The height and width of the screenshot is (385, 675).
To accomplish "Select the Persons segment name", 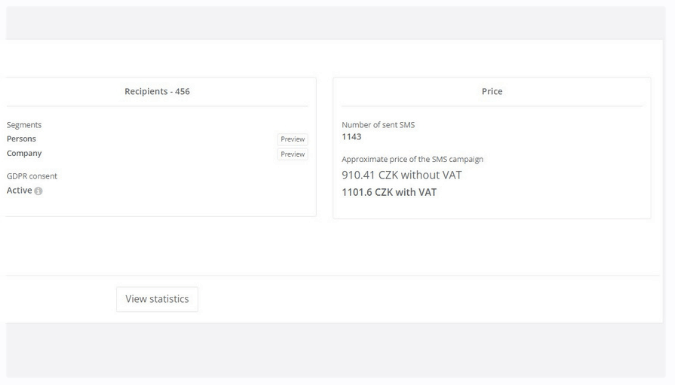I will 21,139.
